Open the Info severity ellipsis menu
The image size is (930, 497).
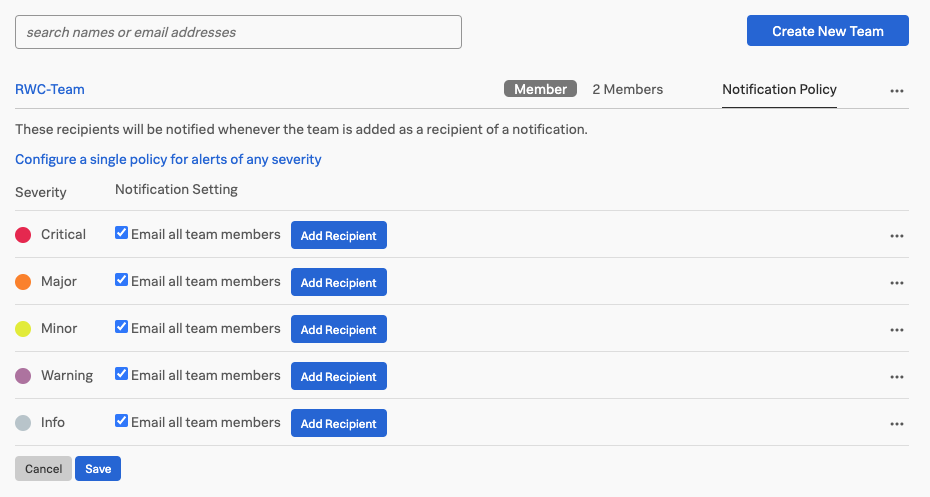(x=896, y=424)
